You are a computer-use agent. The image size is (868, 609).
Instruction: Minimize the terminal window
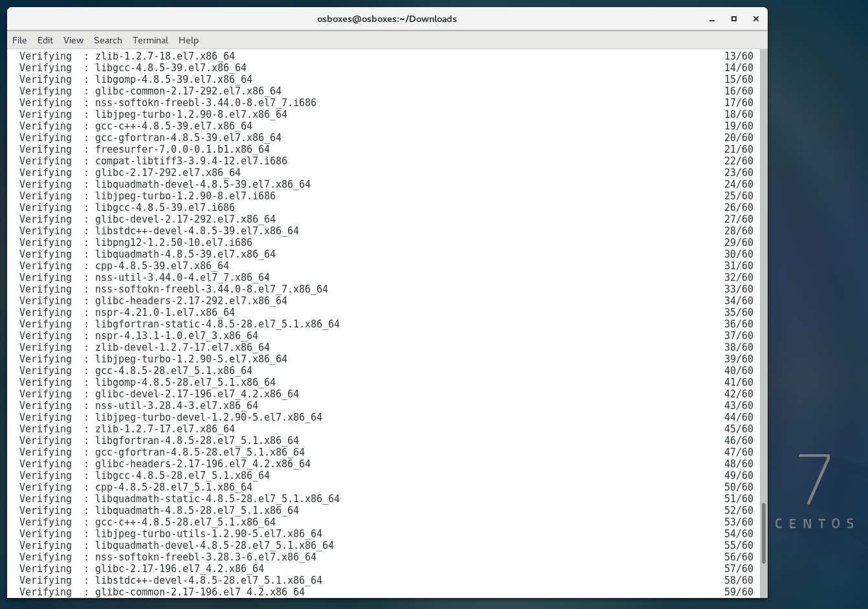(x=712, y=19)
